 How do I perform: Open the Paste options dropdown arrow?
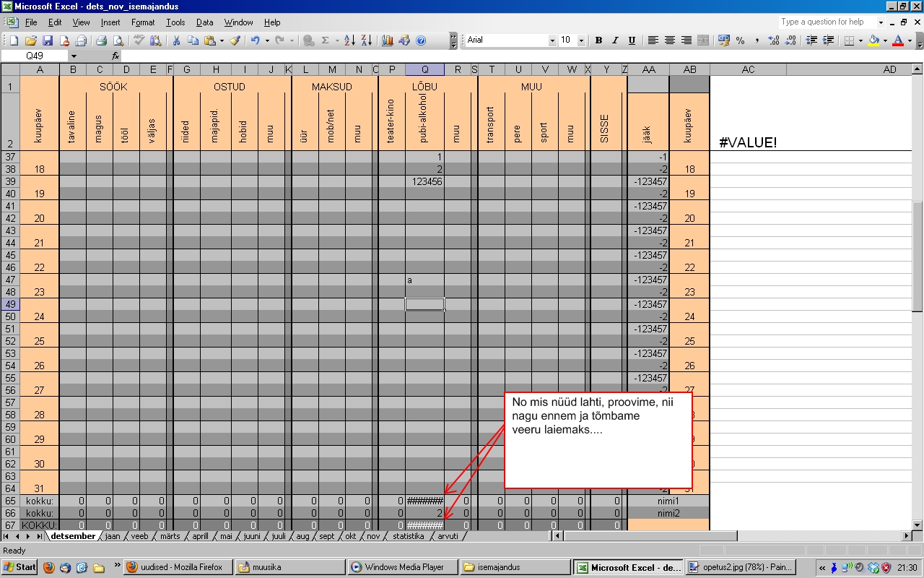222,40
